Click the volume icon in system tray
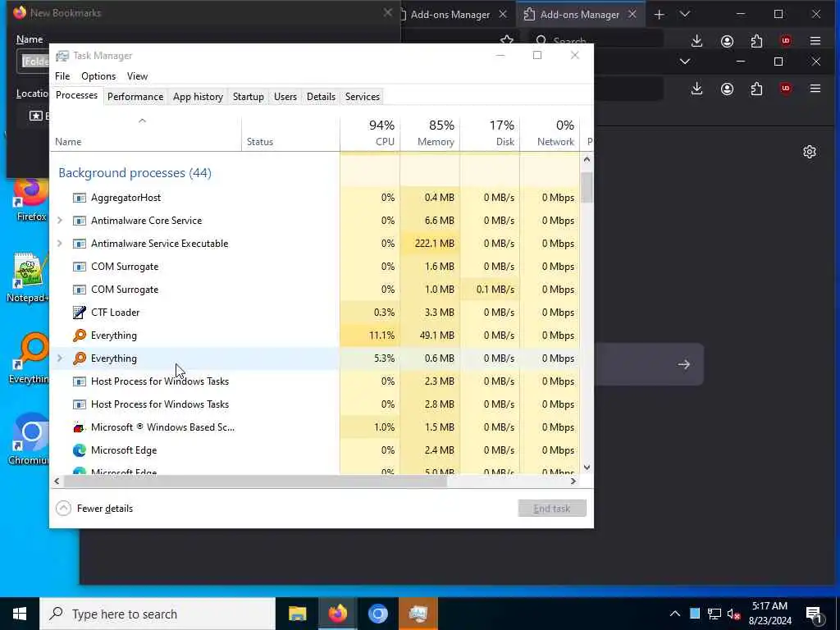This screenshot has width=840, height=630. coord(733,614)
